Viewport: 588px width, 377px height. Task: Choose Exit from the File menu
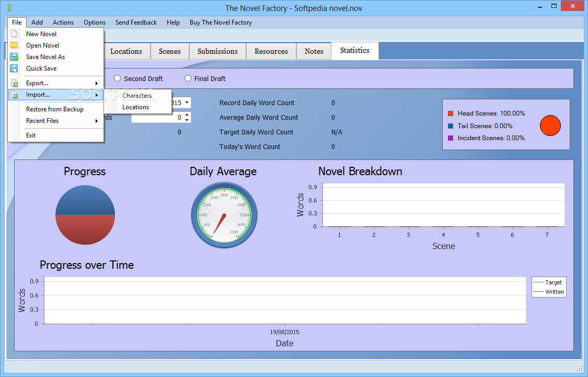(56, 135)
